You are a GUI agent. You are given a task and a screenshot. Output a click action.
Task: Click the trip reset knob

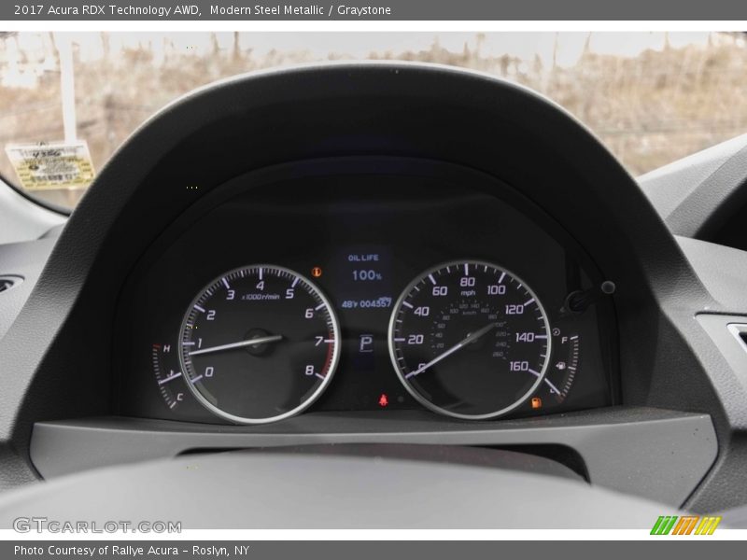[608, 287]
